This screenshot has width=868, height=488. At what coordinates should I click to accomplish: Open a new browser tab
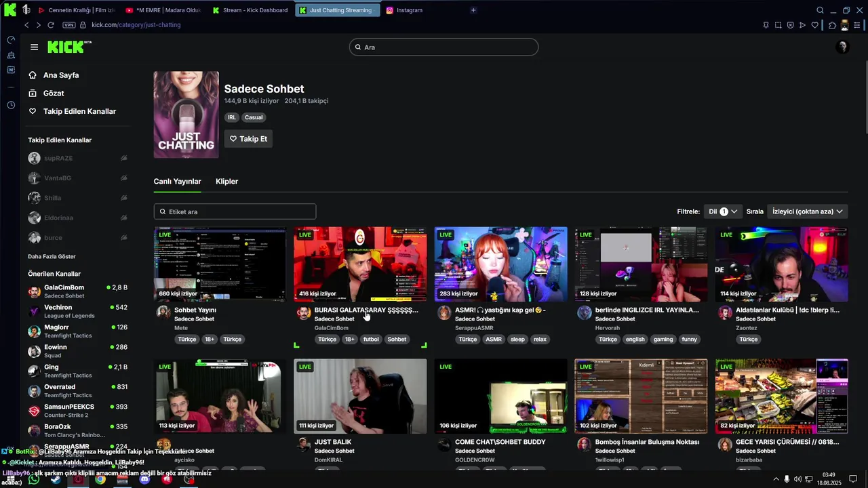pos(473,10)
